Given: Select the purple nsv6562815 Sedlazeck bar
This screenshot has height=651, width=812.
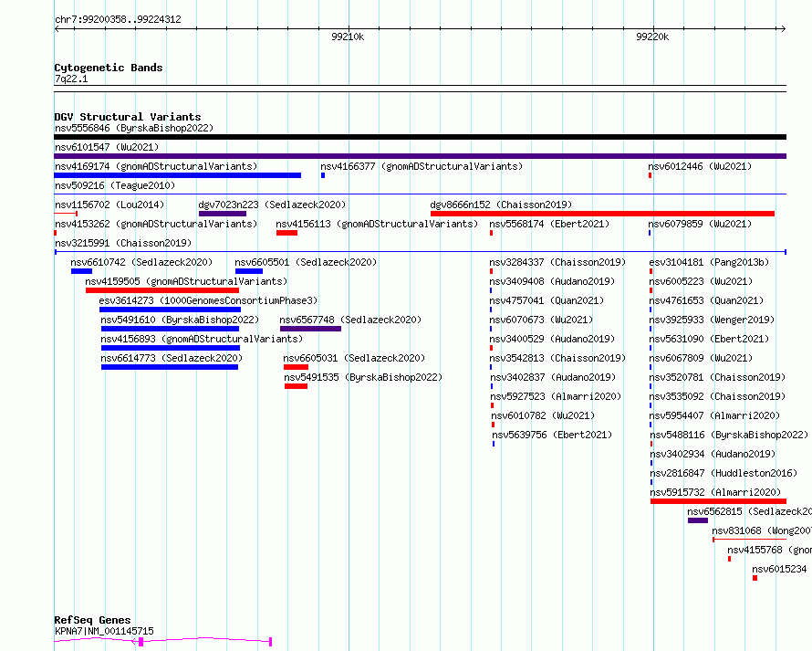Looking at the screenshot, I should 698,520.
